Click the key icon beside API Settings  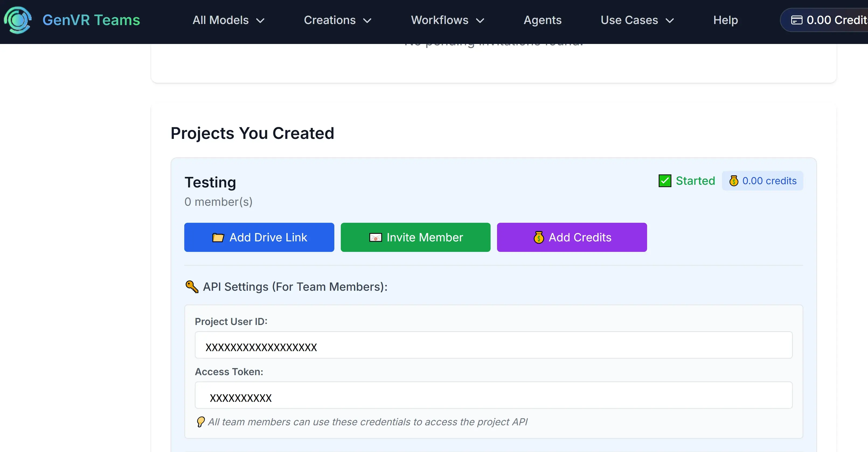point(192,287)
